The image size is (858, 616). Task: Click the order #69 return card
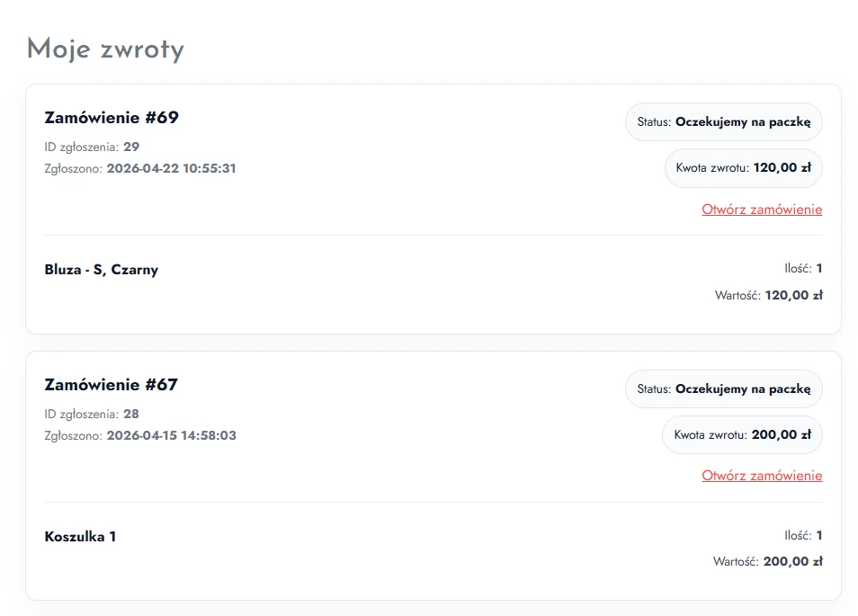(433, 209)
